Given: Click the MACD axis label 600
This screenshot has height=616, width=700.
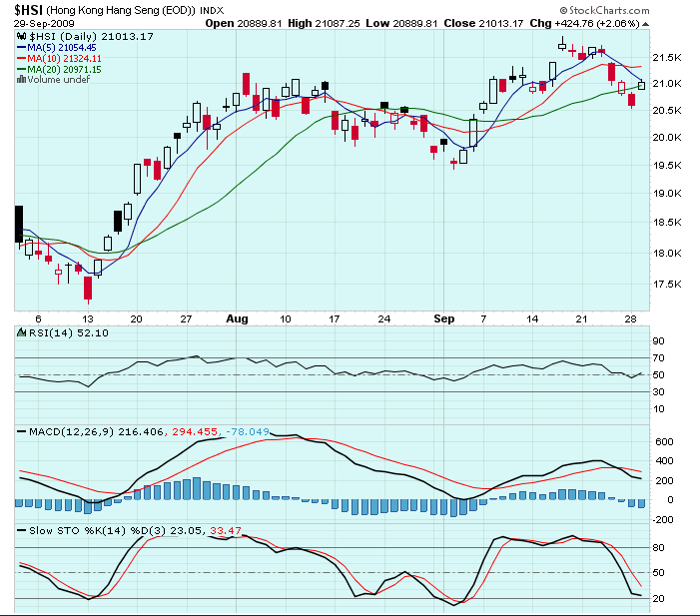Looking at the screenshot, I should (664, 442).
